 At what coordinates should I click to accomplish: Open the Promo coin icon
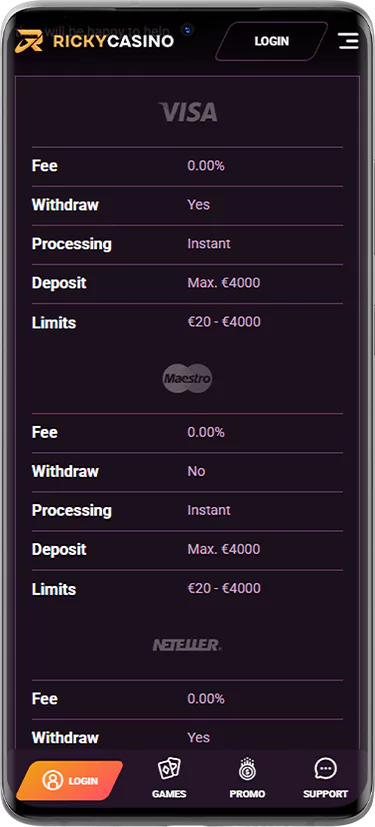coord(247,769)
